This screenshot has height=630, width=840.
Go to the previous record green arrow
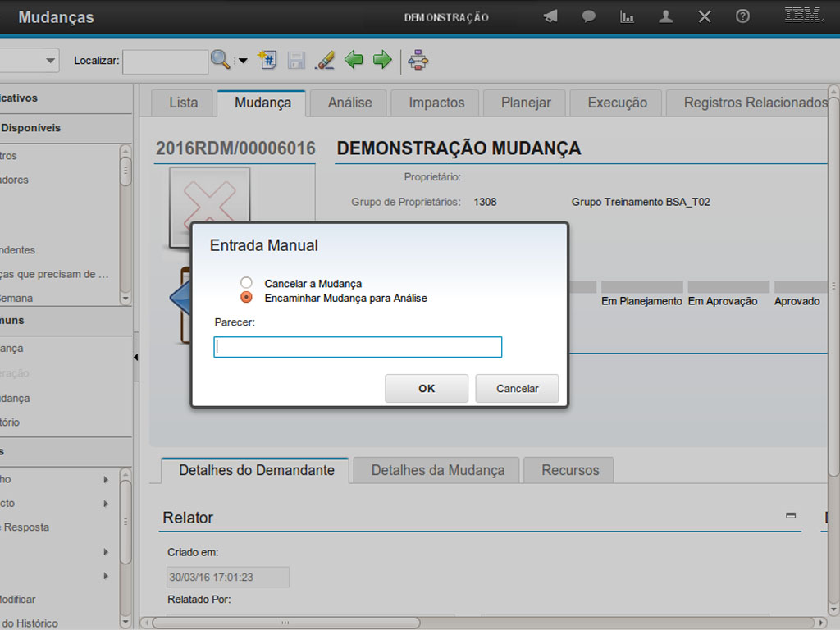pos(354,60)
